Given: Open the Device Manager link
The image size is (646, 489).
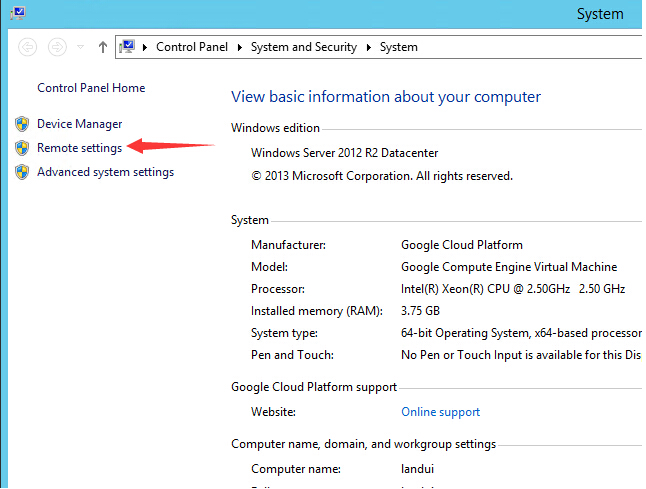Looking at the screenshot, I should pyautogui.click(x=79, y=124).
